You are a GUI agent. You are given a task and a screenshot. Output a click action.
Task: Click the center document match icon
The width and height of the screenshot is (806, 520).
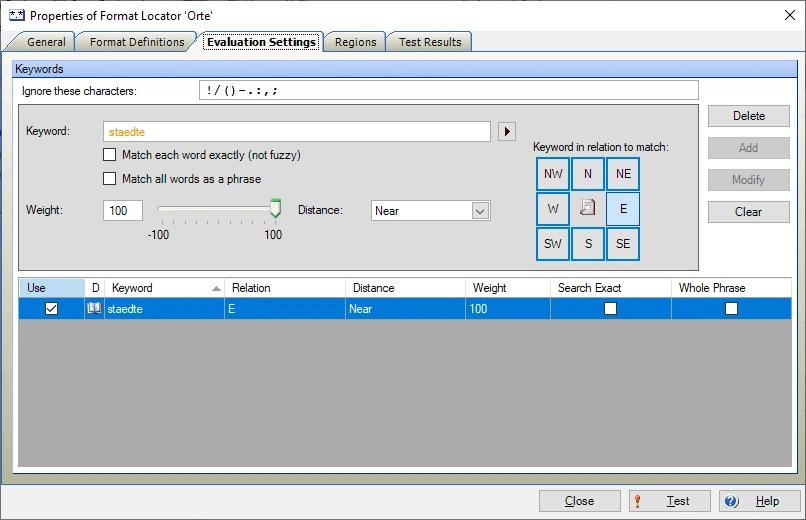588,209
